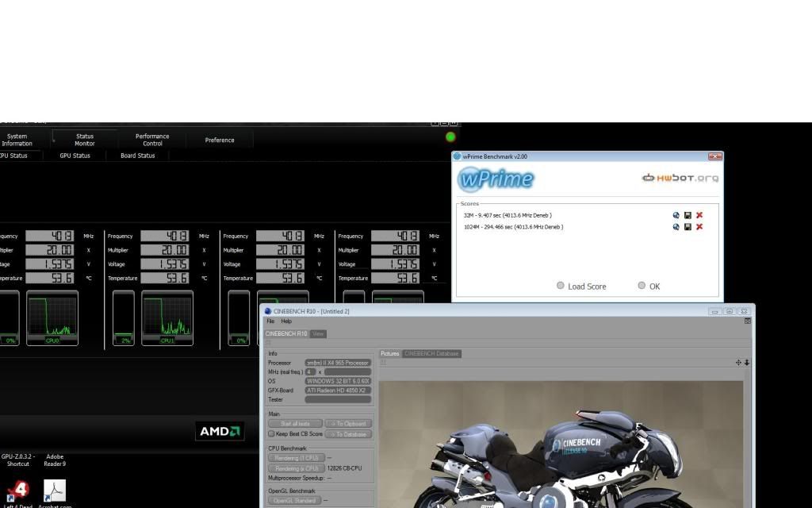Image resolution: width=812 pixels, height=508 pixels.
Task: Click the Cinebench move-view crosshair icon
Action: point(738,363)
